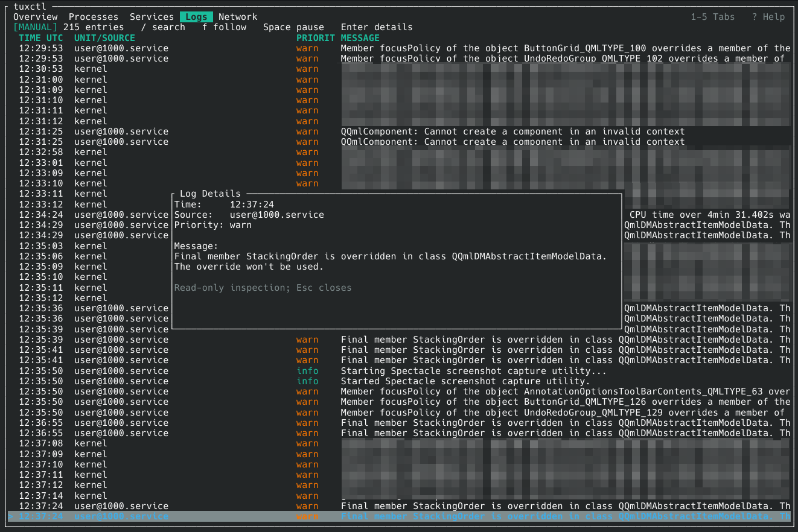Click the highlighted selected 12:37:24 log row
The height and width of the screenshot is (532, 798).
[399, 516]
